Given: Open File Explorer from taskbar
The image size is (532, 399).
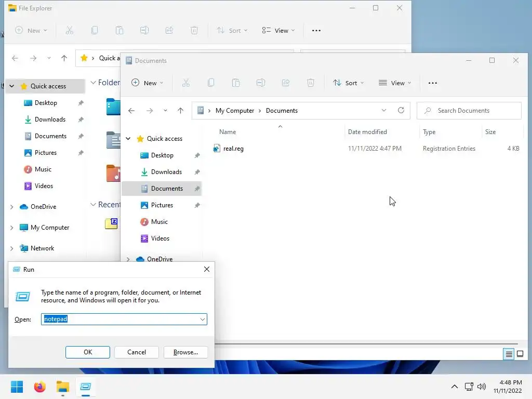Looking at the screenshot, I should pyautogui.click(x=63, y=387).
